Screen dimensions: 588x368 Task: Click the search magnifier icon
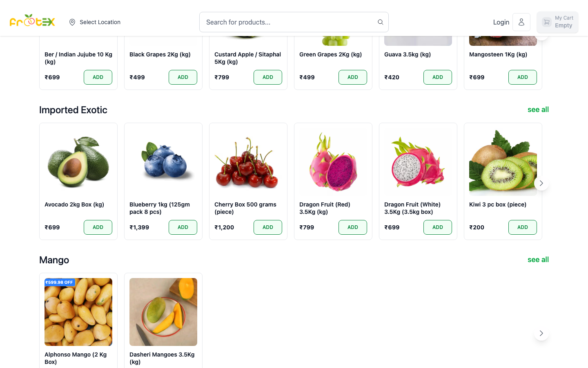380,22
